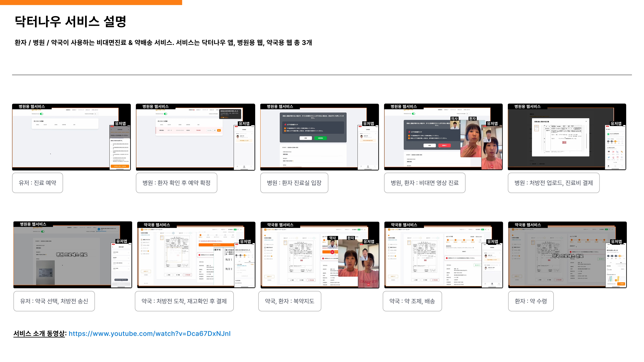Click ドクターナウ logo in 진료 예약 screenshot
This screenshot has width=644, height=362.
click(37, 110)
